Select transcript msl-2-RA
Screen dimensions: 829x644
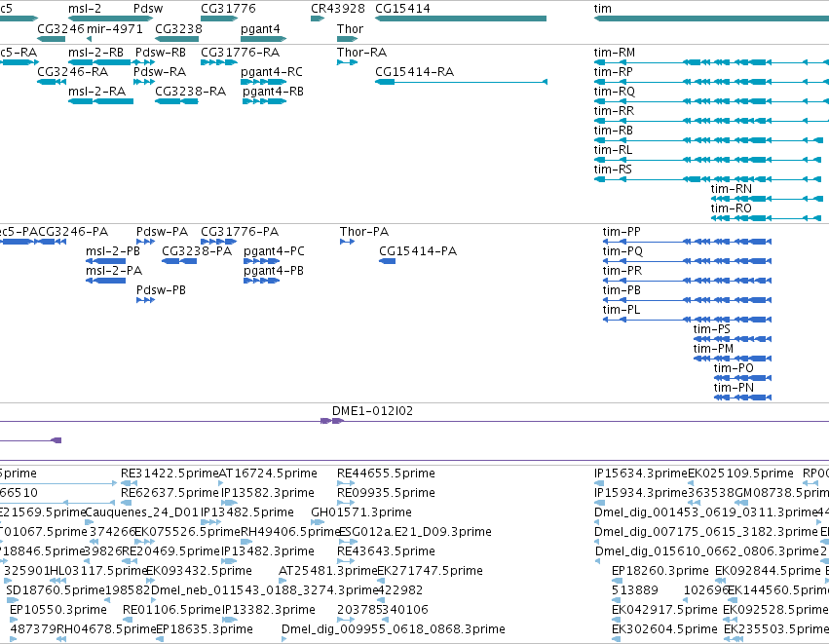96,92
